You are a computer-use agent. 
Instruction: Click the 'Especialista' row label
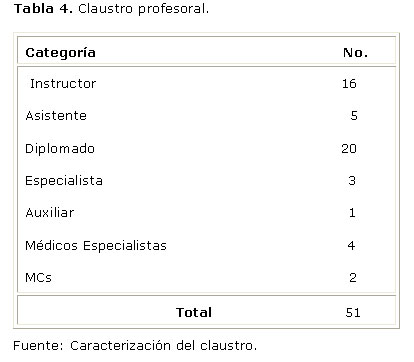click(x=64, y=181)
